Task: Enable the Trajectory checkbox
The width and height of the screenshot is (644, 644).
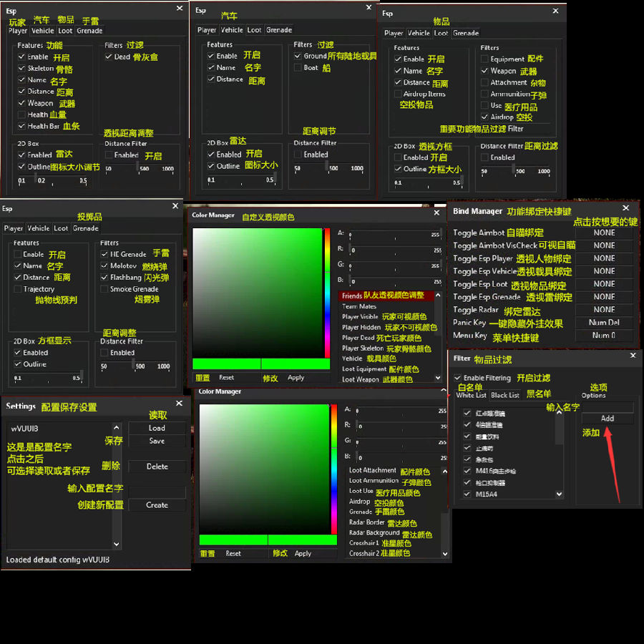Action: pyautogui.click(x=17, y=289)
